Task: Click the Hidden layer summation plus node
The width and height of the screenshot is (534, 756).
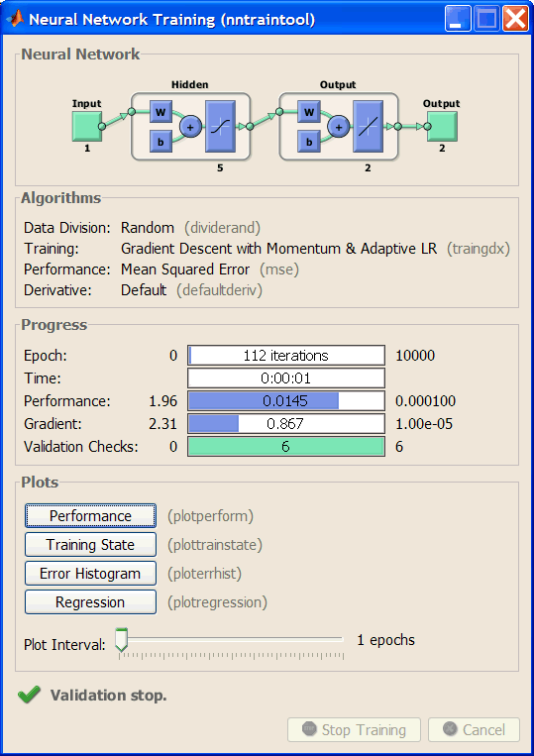Action: coord(190,127)
